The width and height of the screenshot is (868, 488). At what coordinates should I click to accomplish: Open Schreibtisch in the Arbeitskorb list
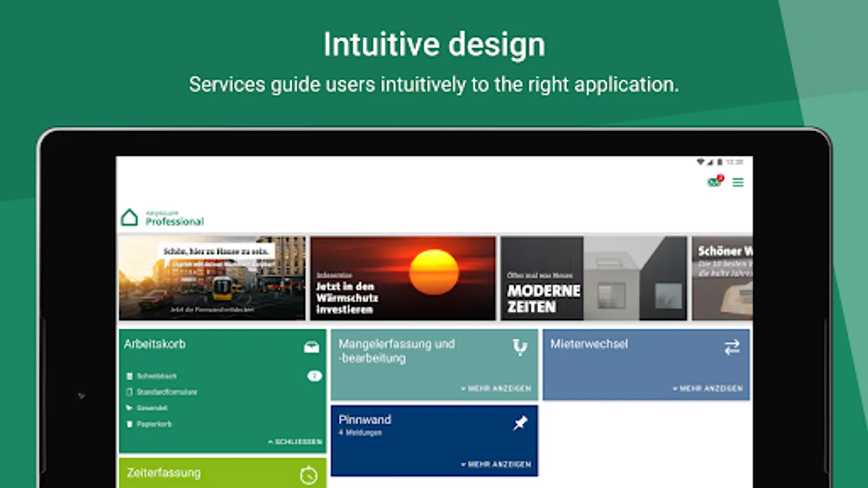coord(156,376)
